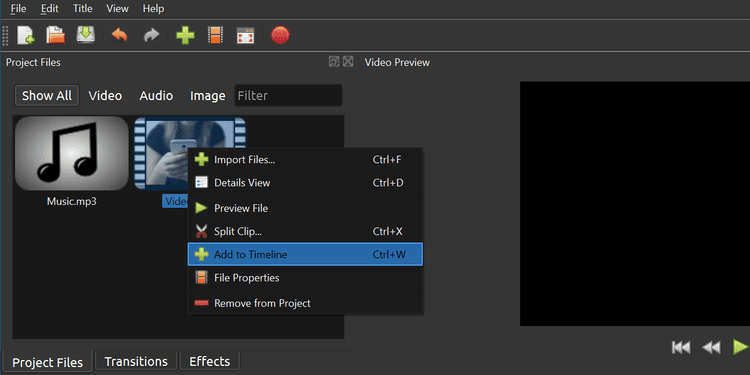Click the red Export Video button

(280, 35)
